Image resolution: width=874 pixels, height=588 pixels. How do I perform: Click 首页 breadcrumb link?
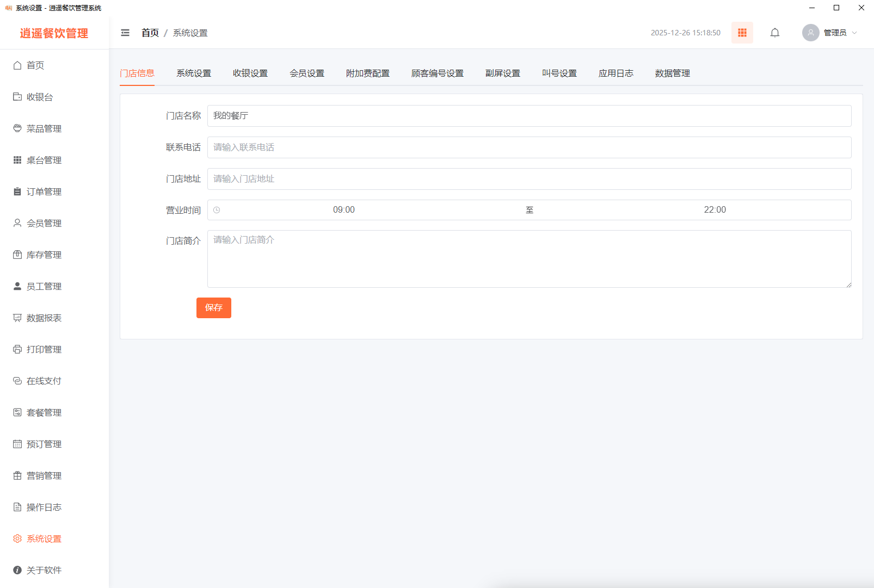pyautogui.click(x=150, y=33)
